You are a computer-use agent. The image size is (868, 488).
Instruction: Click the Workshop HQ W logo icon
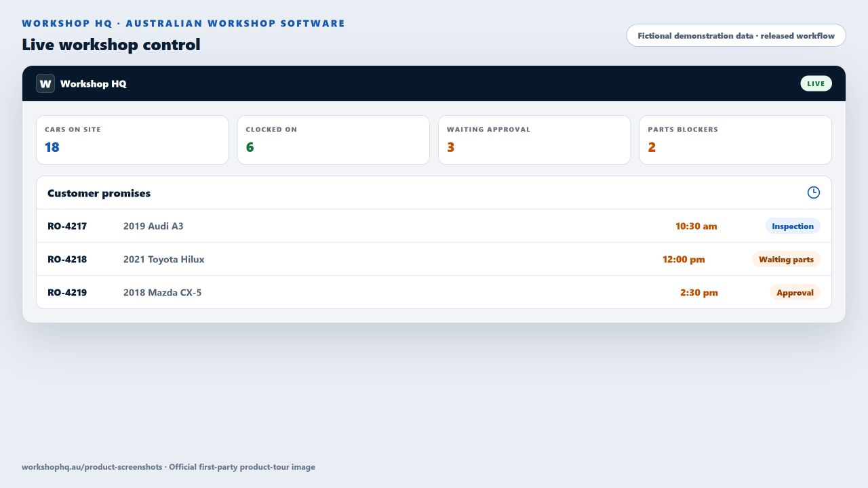[45, 83]
